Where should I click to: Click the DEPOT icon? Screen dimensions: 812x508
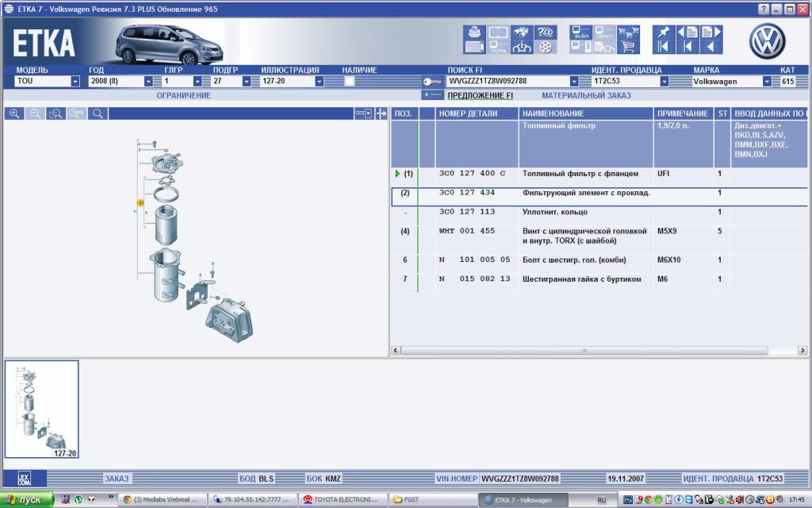pyautogui.click(x=604, y=32)
